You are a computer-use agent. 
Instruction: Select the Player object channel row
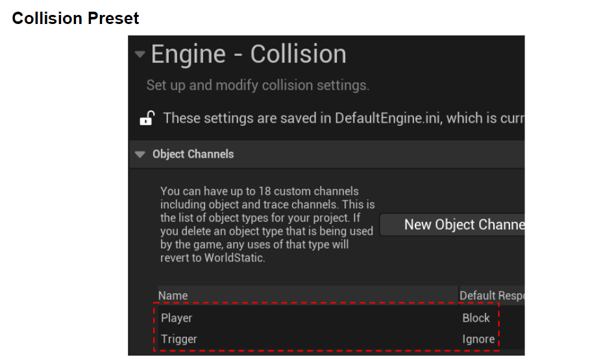point(177,318)
